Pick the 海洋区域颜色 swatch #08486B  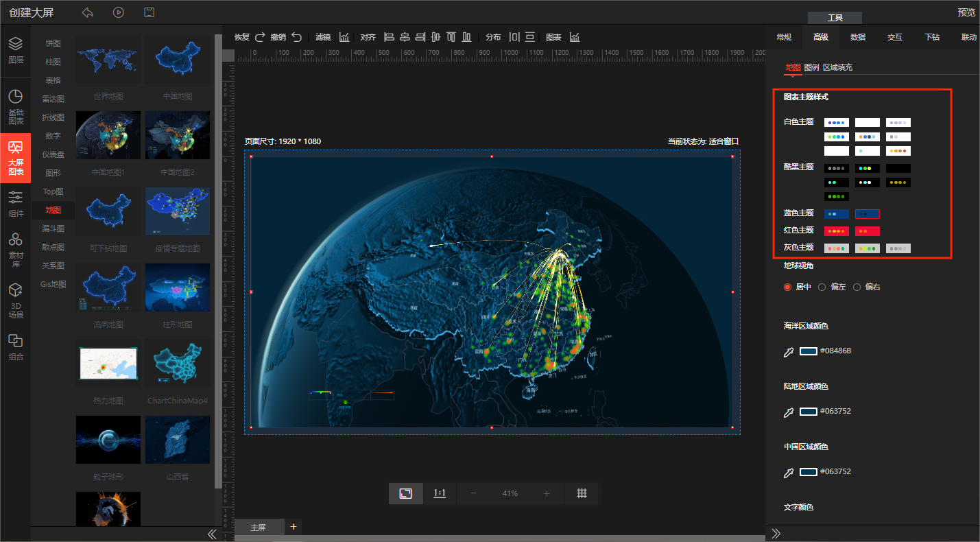[x=809, y=351]
